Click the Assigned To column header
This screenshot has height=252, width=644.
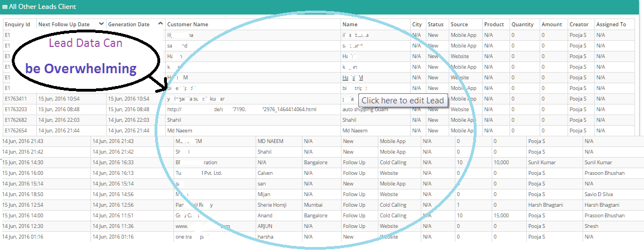(x=611, y=24)
